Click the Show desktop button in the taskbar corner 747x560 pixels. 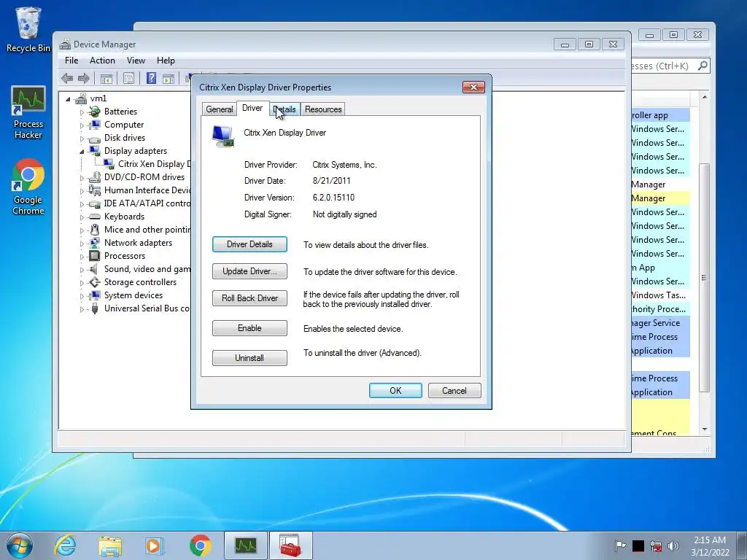coord(741,545)
